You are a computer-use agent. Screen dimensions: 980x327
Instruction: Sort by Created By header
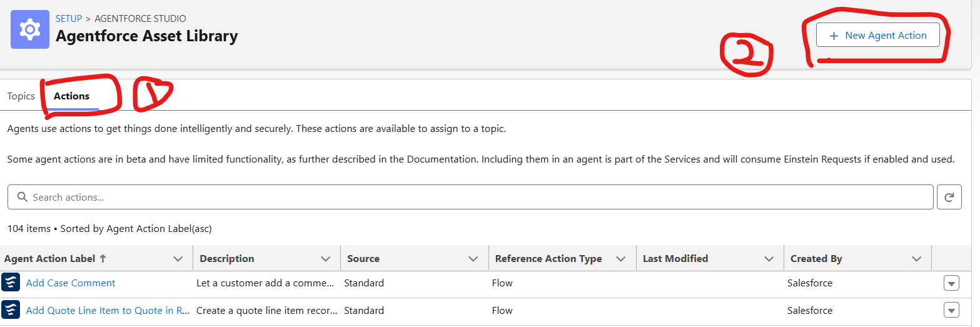816,258
